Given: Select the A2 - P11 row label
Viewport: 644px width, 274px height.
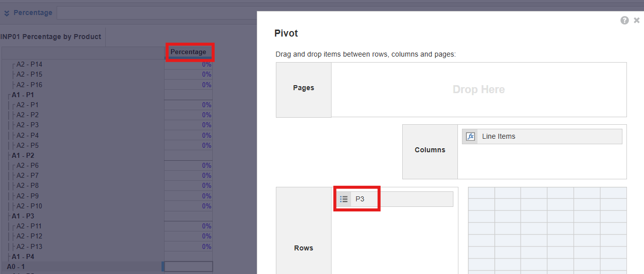Looking at the screenshot, I should tap(29, 226).
